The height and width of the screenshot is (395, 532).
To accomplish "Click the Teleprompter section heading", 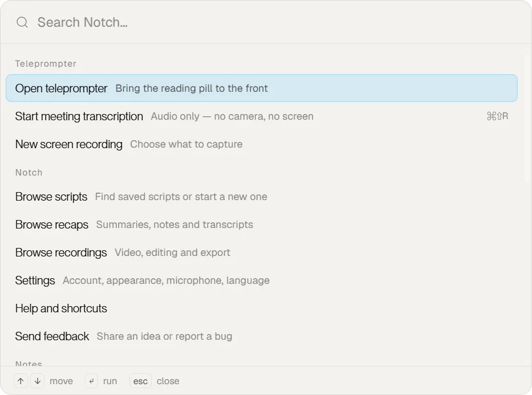I will coord(46,64).
